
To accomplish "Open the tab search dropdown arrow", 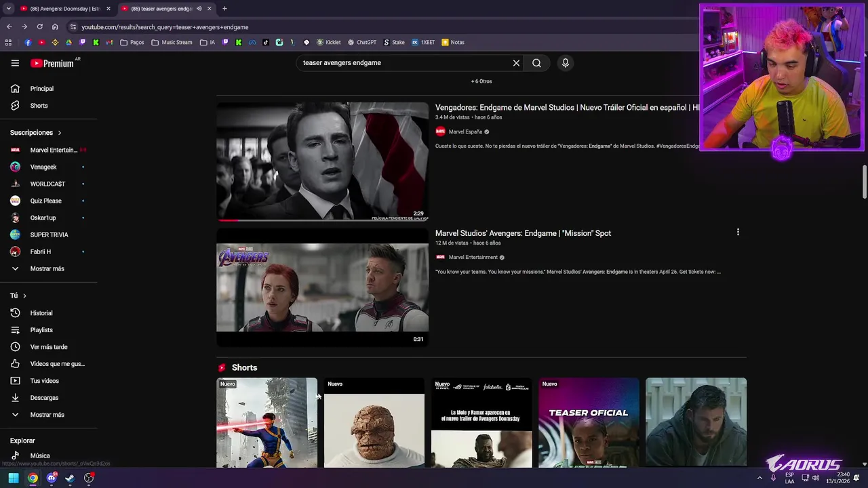I will (x=8, y=9).
